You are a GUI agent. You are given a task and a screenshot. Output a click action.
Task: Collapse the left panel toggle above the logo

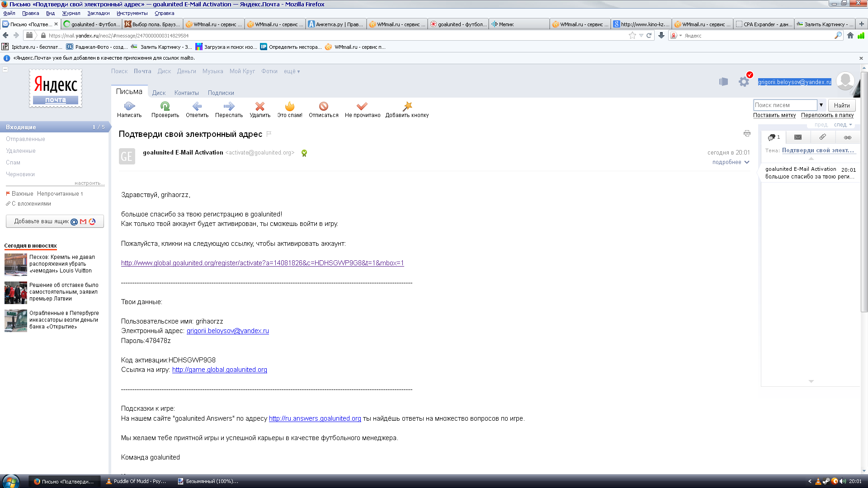click(x=5, y=69)
